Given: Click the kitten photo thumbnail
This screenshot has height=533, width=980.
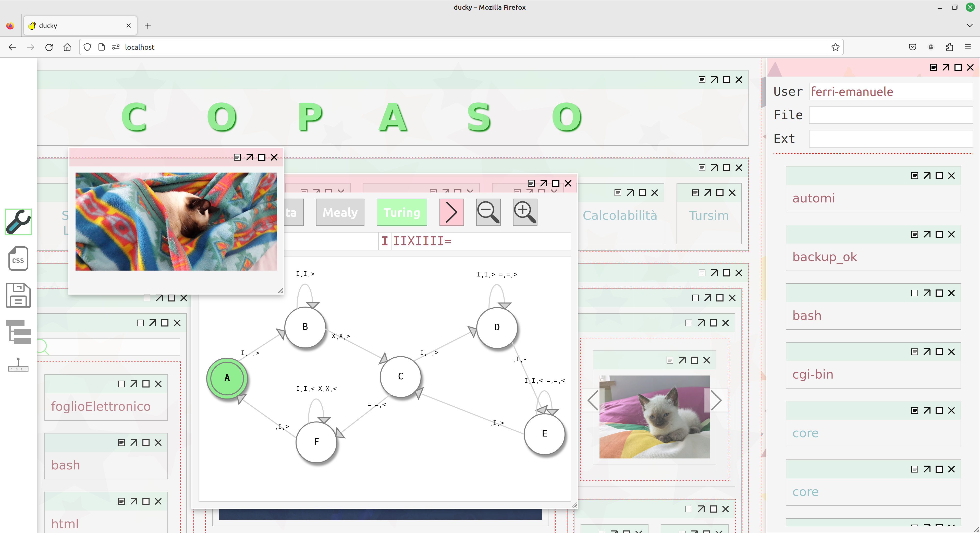Looking at the screenshot, I should [654, 417].
